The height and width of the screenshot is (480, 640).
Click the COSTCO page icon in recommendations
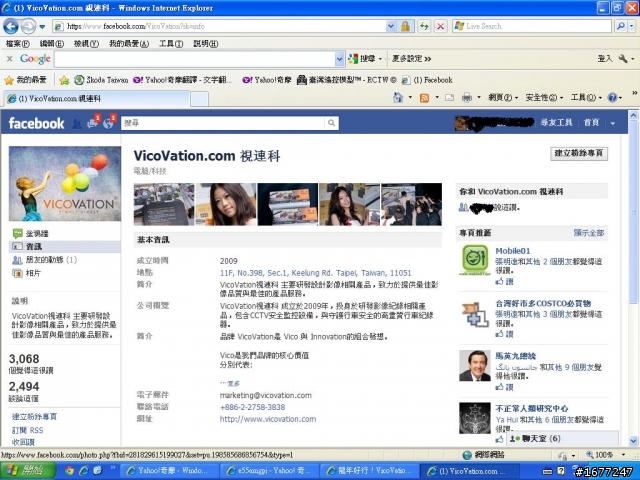click(475, 314)
